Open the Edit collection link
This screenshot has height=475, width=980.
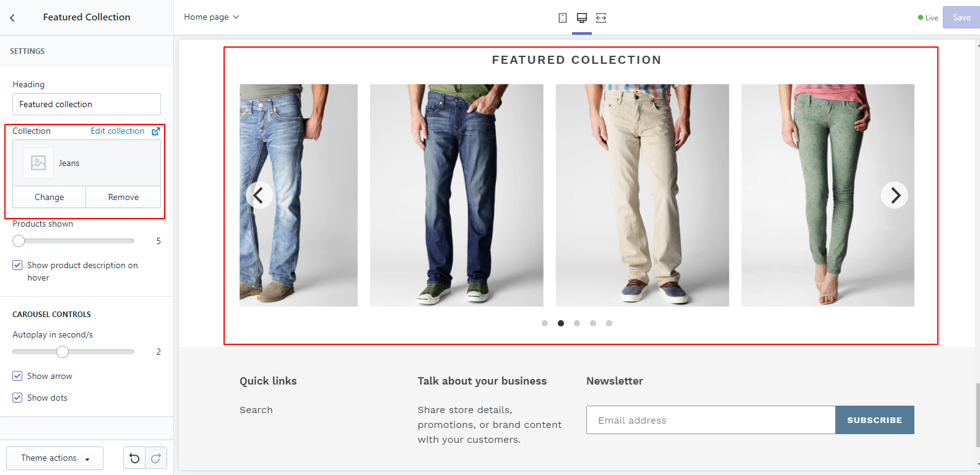tap(118, 131)
